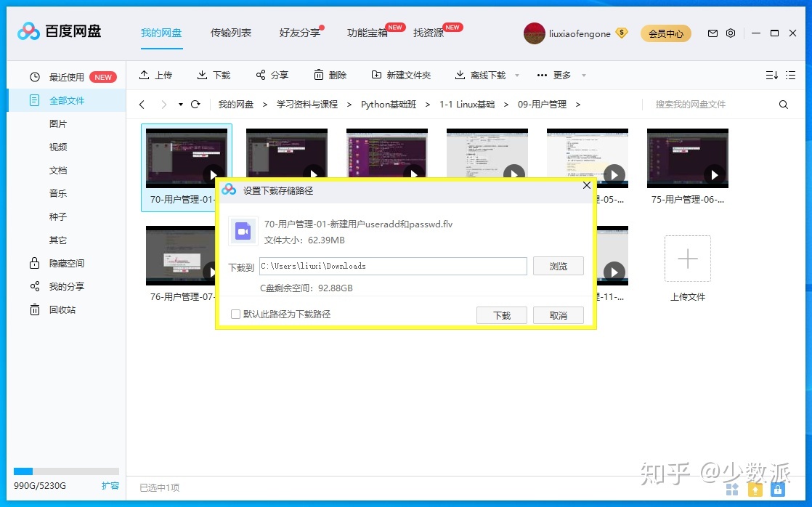Toggle the sort order icon
Viewport: 812px width, 507px height.
point(771,75)
